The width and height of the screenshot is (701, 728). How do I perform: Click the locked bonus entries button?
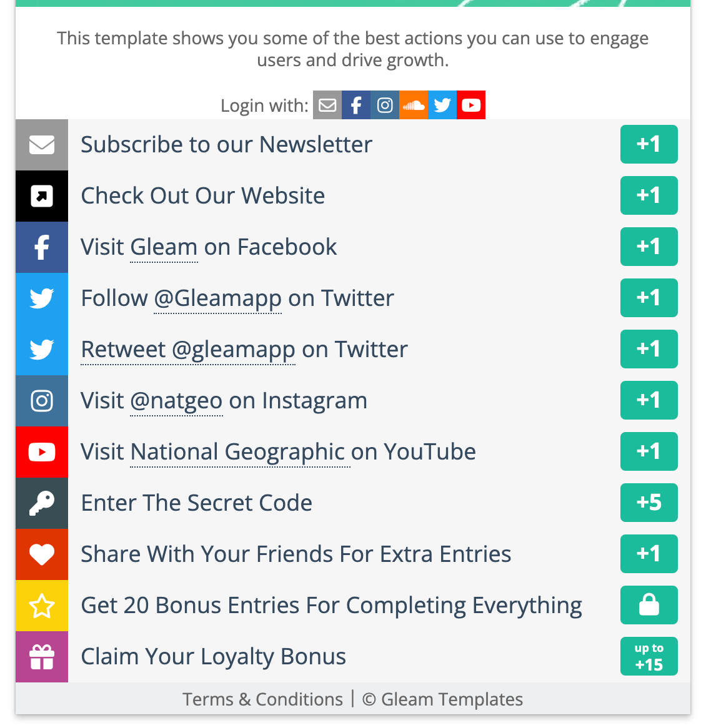pyautogui.click(x=649, y=605)
